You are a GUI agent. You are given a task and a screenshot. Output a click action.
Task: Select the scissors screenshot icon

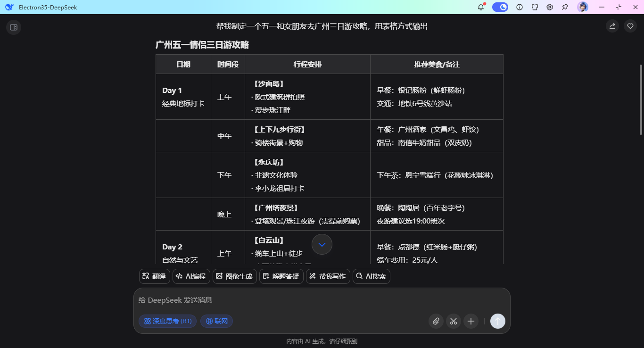453,321
